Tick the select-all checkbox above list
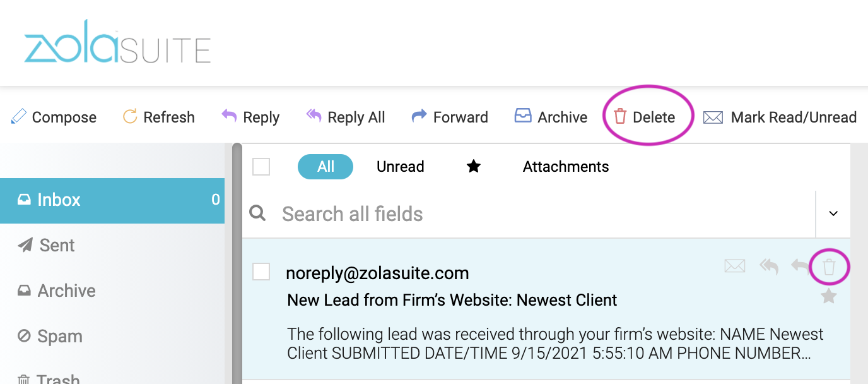This screenshot has height=384, width=868. 261,167
